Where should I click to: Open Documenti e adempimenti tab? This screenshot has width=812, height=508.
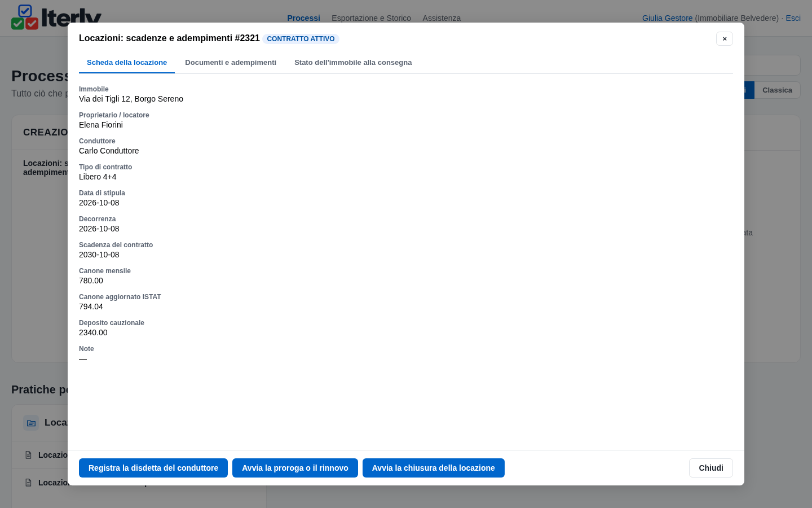point(231,63)
